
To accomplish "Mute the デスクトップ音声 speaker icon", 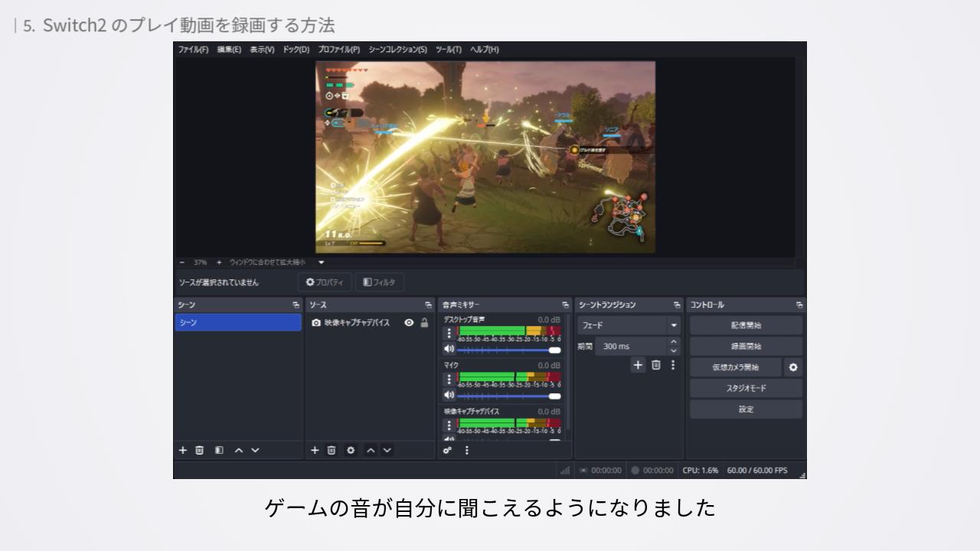I will [x=449, y=349].
